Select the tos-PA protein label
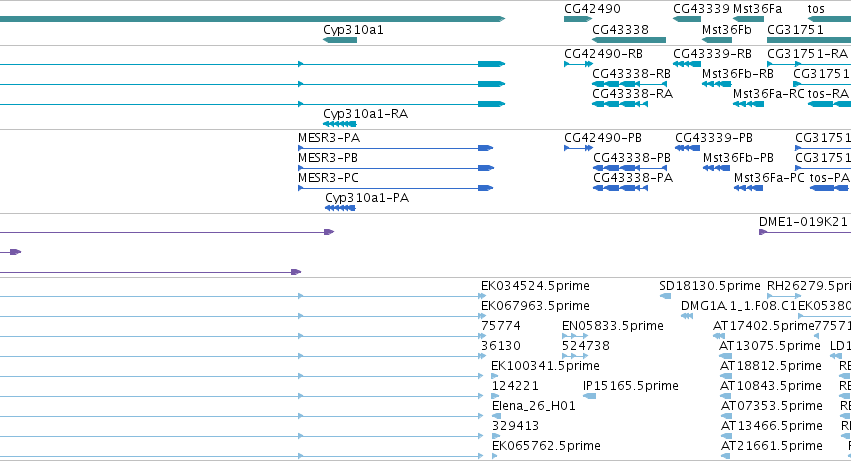The height and width of the screenshot is (461, 851). [x=829, y=178]
